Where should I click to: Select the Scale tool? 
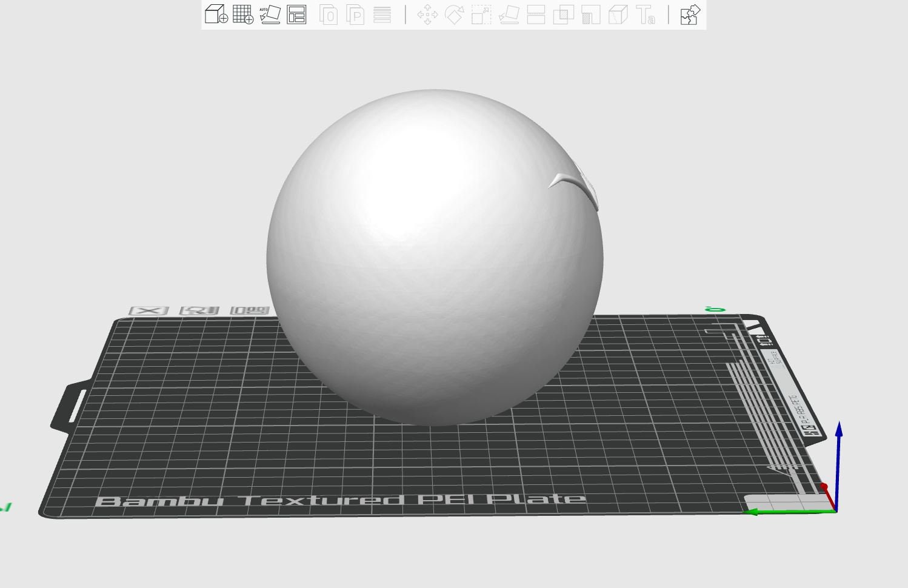pyautogui.click(x=482, y=15)
